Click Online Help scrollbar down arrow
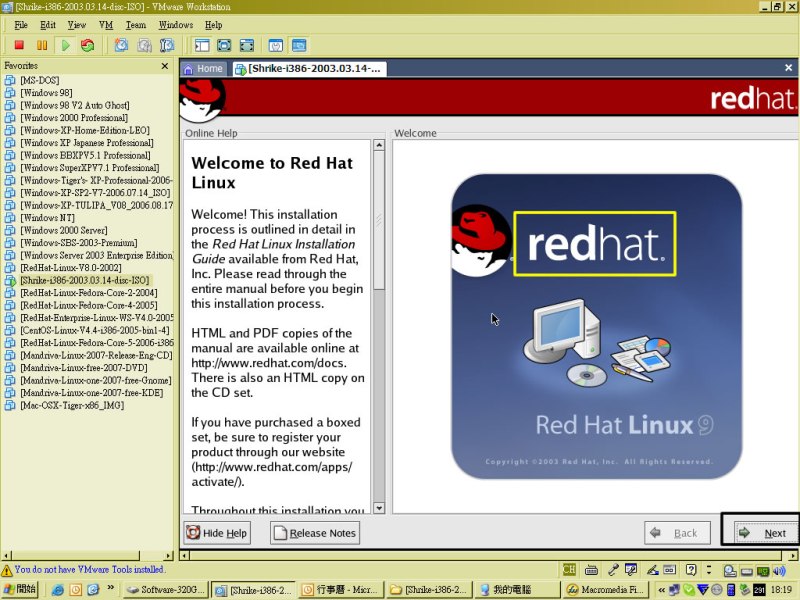Screen dimensions: 800x600 click(x=379, y=508)
